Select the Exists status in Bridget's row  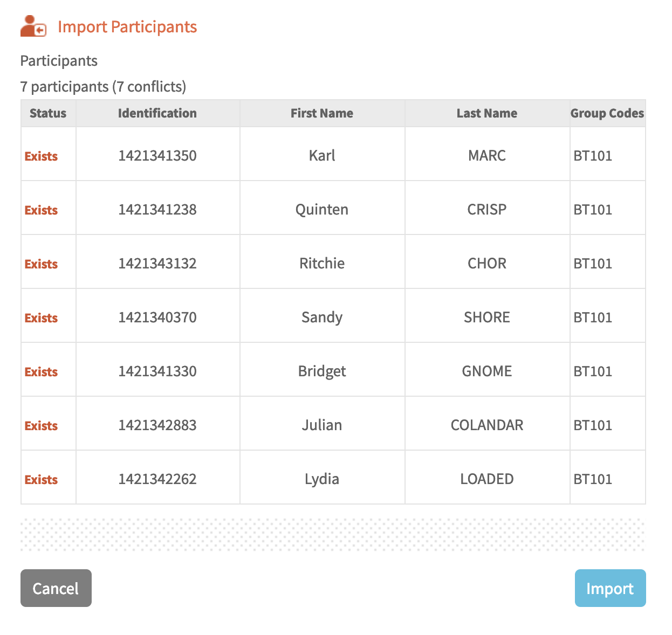tap(41, 372)
